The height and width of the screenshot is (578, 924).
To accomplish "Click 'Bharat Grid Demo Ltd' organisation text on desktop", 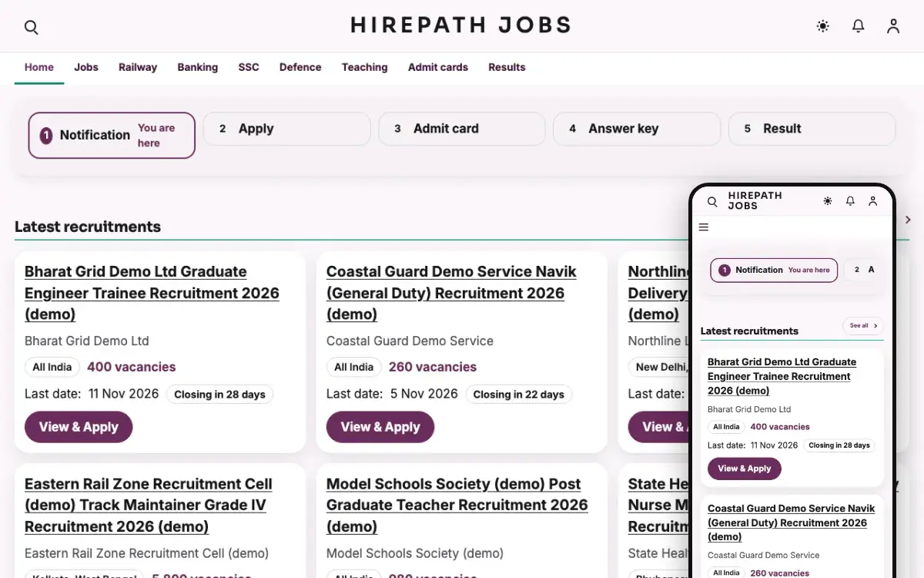I will pyautogui.click(x=87, y=341).
